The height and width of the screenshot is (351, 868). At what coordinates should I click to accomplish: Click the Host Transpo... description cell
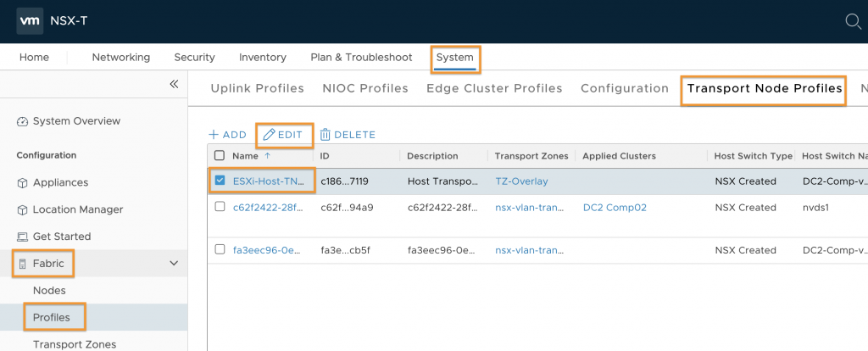[x=442, y=181]
